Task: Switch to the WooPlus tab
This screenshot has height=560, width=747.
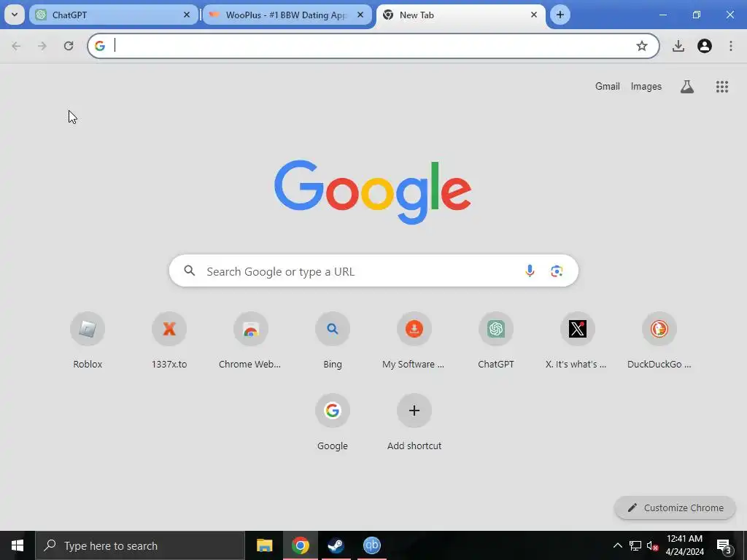Action: [x=287, y=15]
